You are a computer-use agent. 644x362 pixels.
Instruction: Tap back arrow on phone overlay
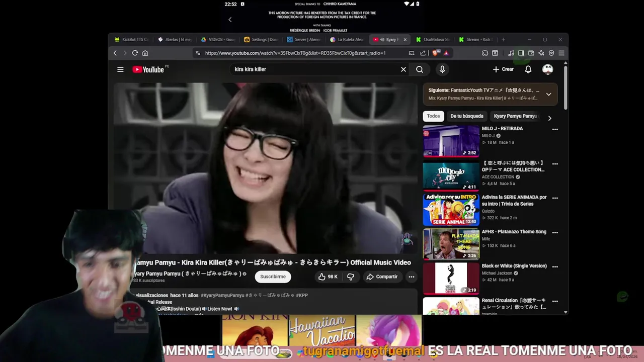[x=230, y=20]
